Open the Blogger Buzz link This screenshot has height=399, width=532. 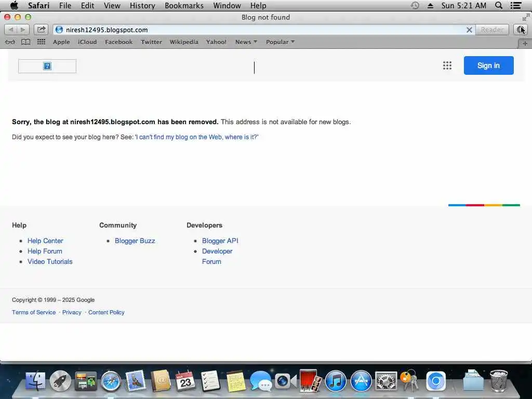pos(135,241)
